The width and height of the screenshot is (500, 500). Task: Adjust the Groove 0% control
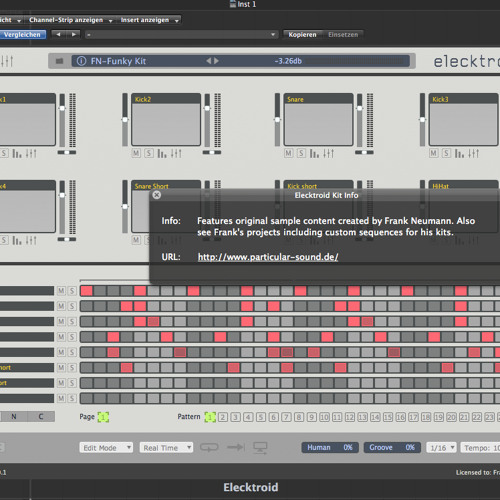click(392, 447)
